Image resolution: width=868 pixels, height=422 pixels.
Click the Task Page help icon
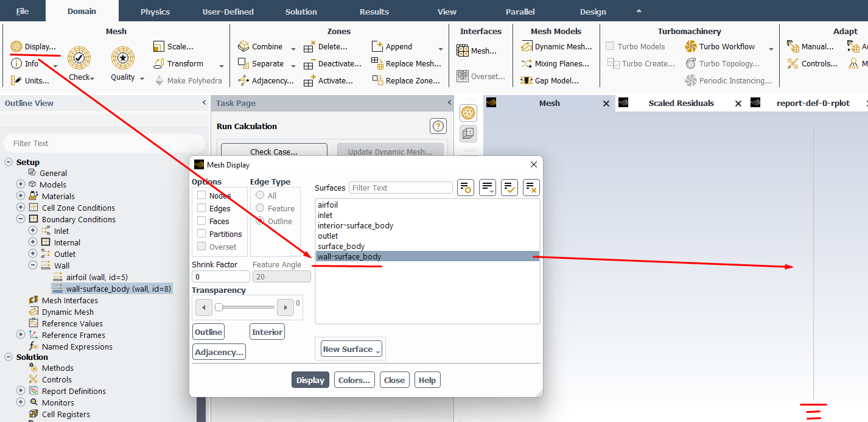[x=438, y=126]
